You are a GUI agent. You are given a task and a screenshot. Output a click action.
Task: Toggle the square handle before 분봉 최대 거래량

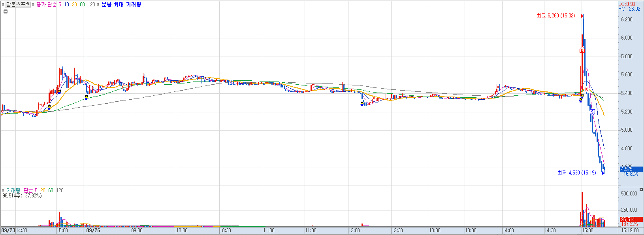coord(98,5)
